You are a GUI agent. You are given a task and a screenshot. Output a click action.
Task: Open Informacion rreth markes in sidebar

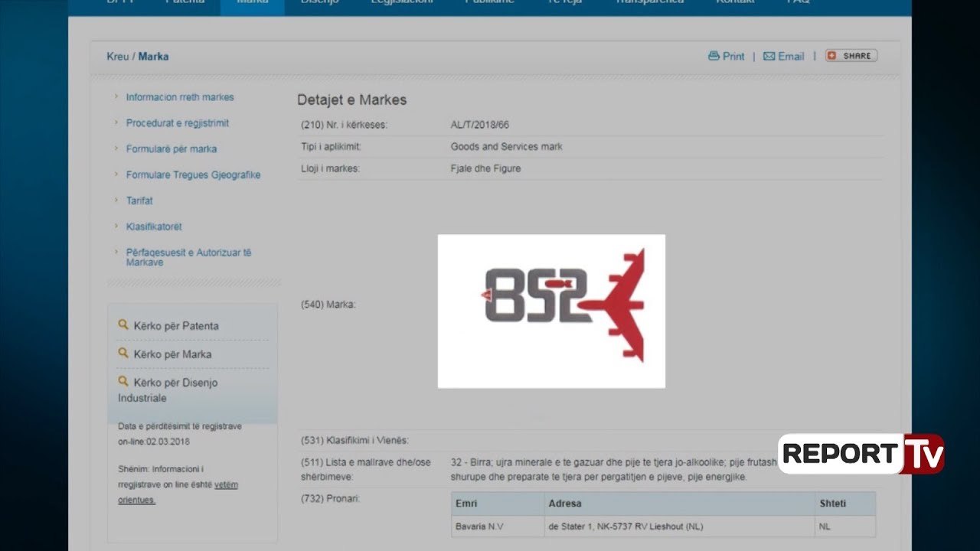pyautogui.click(x=180, y=97)
